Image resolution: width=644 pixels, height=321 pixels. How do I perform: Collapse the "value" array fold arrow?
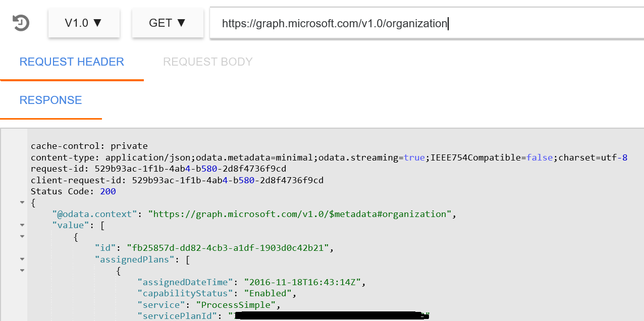(22, 225)
